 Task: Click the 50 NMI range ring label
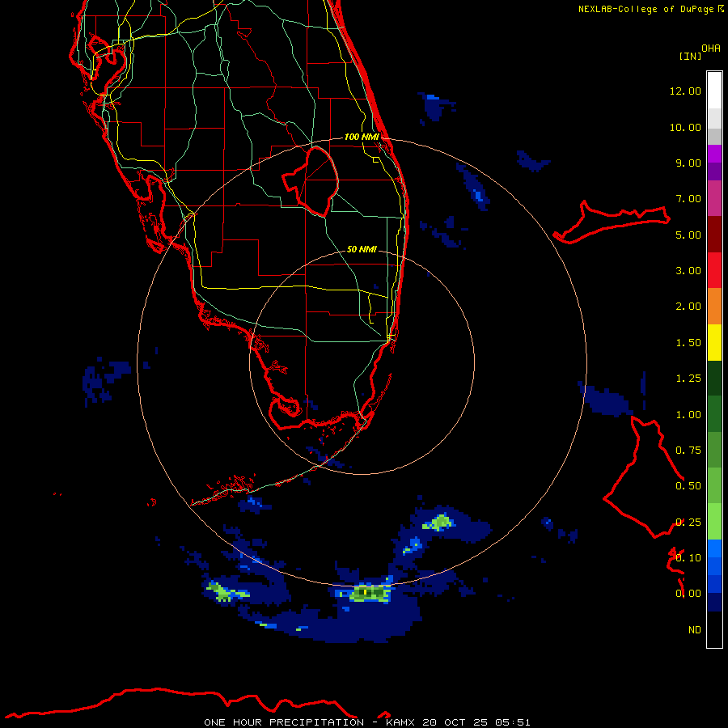click(362, 249)
